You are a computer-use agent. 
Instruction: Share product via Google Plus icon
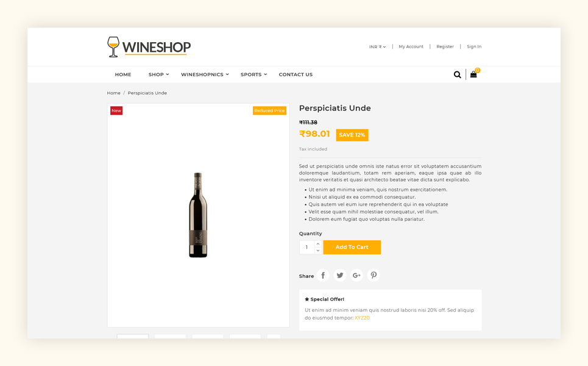(x=356, y=275)
